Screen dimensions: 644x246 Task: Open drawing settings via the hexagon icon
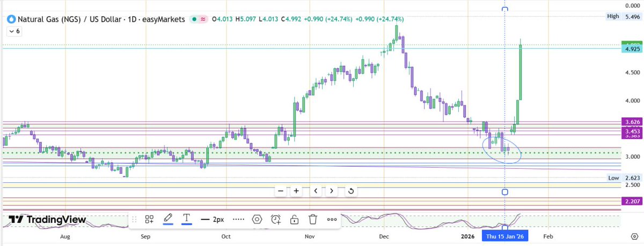tap(257, 219)
